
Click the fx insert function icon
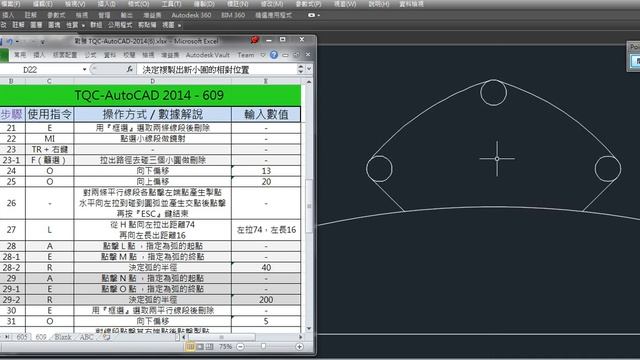coord(129,69)
